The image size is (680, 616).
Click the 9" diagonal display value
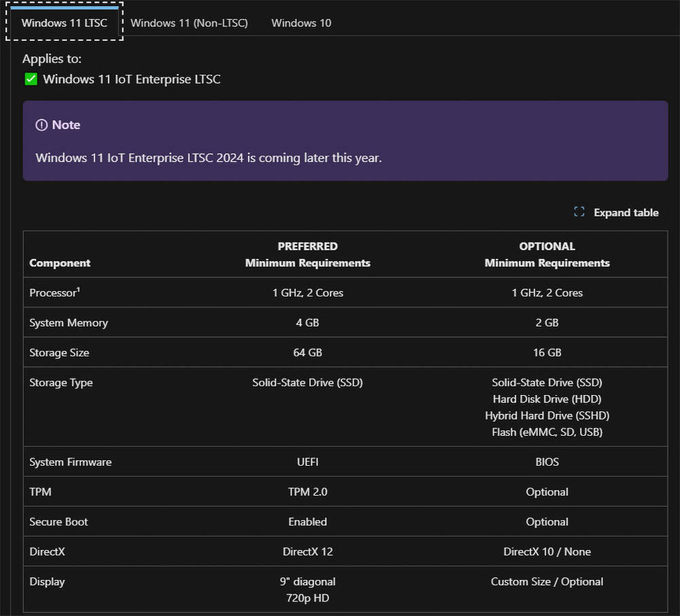click(x=307, y=581)
